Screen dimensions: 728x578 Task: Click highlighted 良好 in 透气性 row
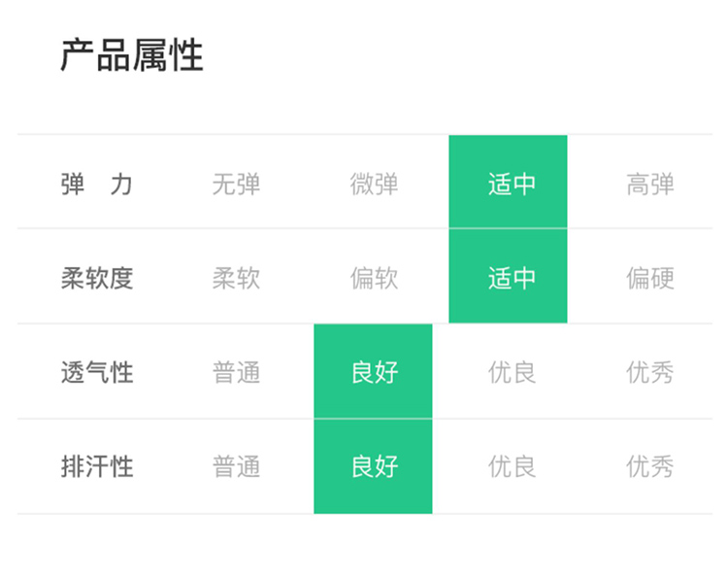point(374,372)
